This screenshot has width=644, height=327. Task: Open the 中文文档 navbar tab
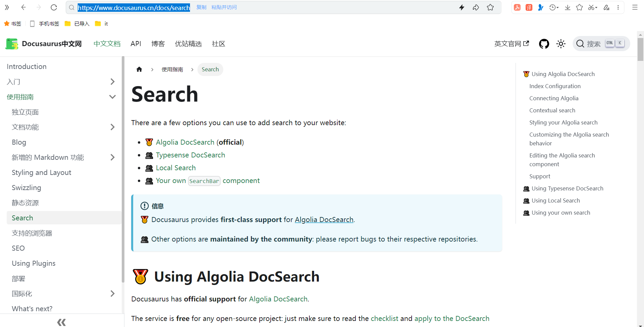tap(107, 44)
